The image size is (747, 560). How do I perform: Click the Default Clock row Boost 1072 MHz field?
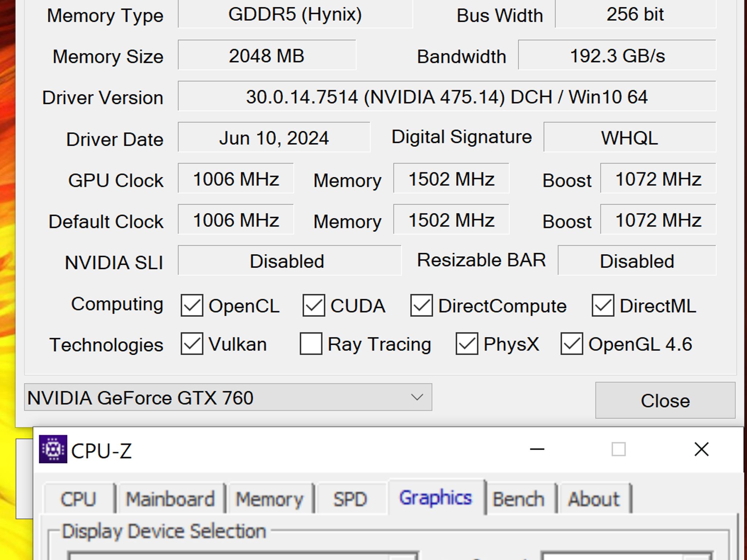(x=658, y=219)
